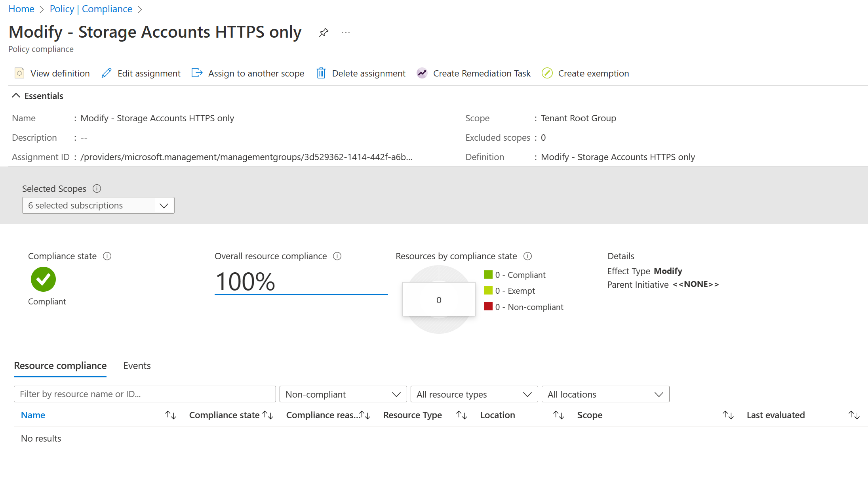
Task: Go to Policy | Compliance breadcrumb
Action: [91, 9]
